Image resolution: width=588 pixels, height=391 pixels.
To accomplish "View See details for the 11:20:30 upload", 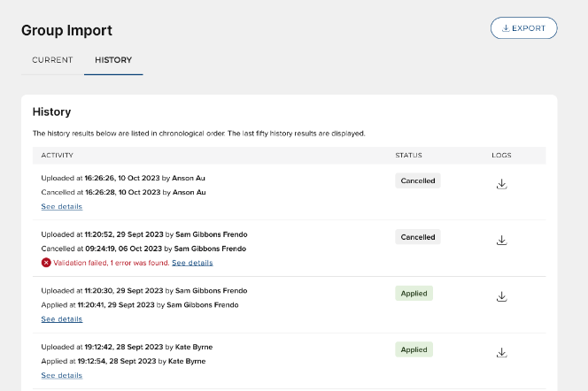I will (61, 318).
